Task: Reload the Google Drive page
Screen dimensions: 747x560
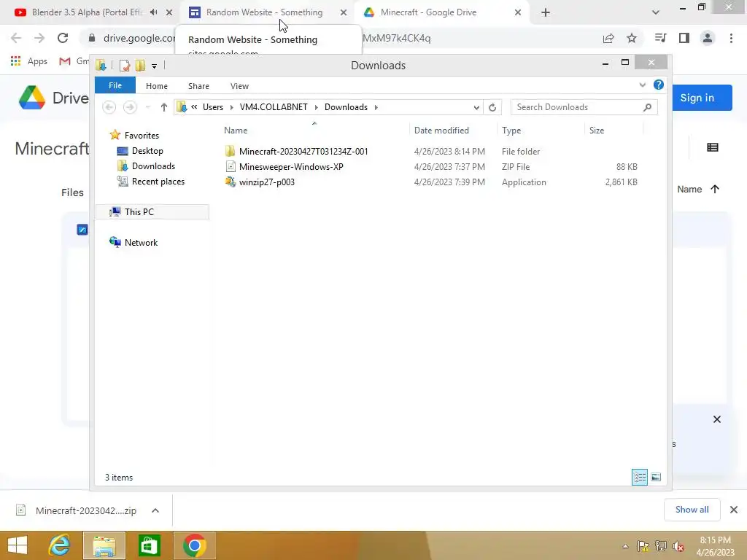Action: point(63,38)
